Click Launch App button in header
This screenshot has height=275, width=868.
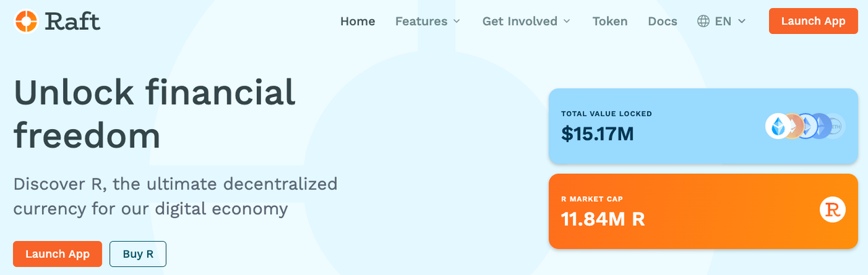[813, 21]
